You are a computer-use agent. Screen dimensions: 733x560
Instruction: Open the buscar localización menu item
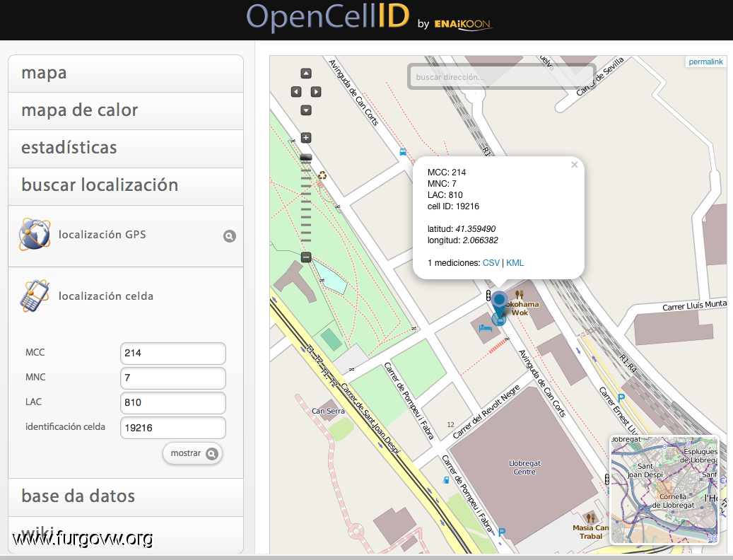pos(126,186)
